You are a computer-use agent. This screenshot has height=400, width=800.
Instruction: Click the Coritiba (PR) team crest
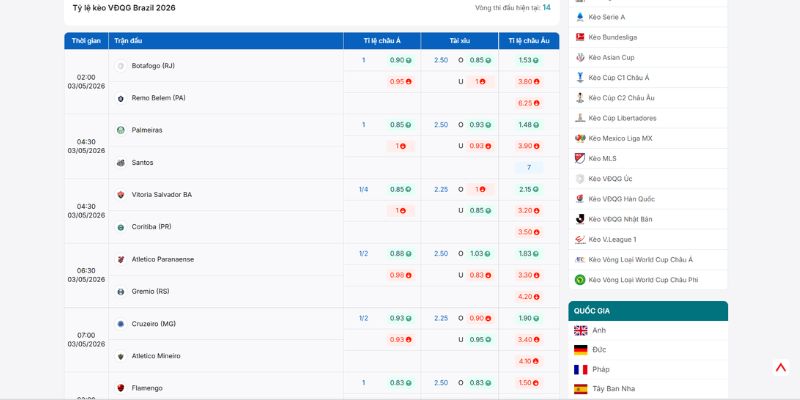[x=120, y=227]
